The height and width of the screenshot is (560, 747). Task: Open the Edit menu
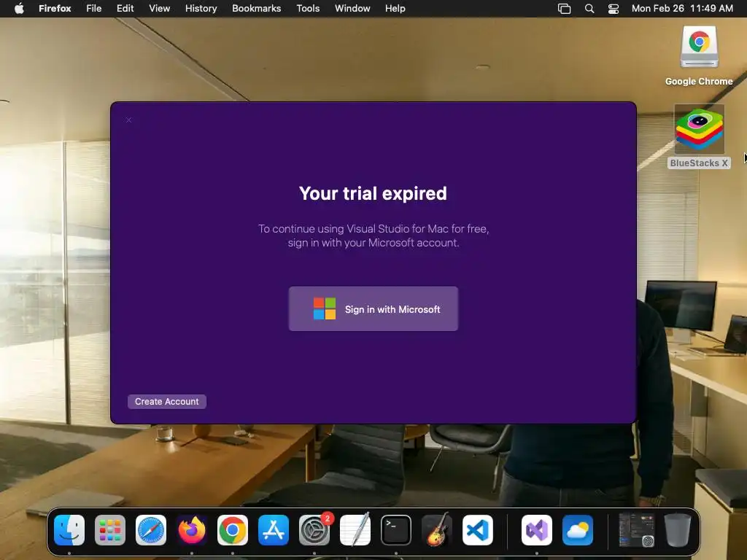pos(125,9)
